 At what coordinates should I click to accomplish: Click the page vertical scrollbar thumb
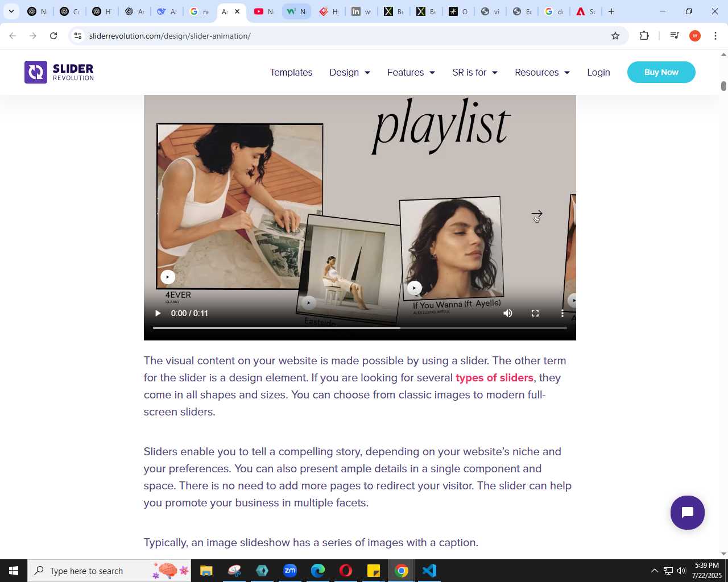(723, 86)
